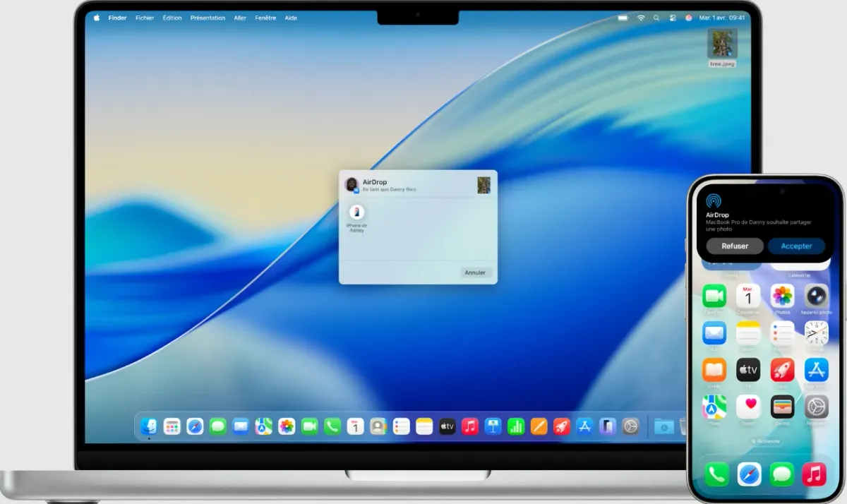This screenshot has height=504, width=847.
Task: Tap Refuser to decline the AirDrop transfer
Action: click(735, 246)
